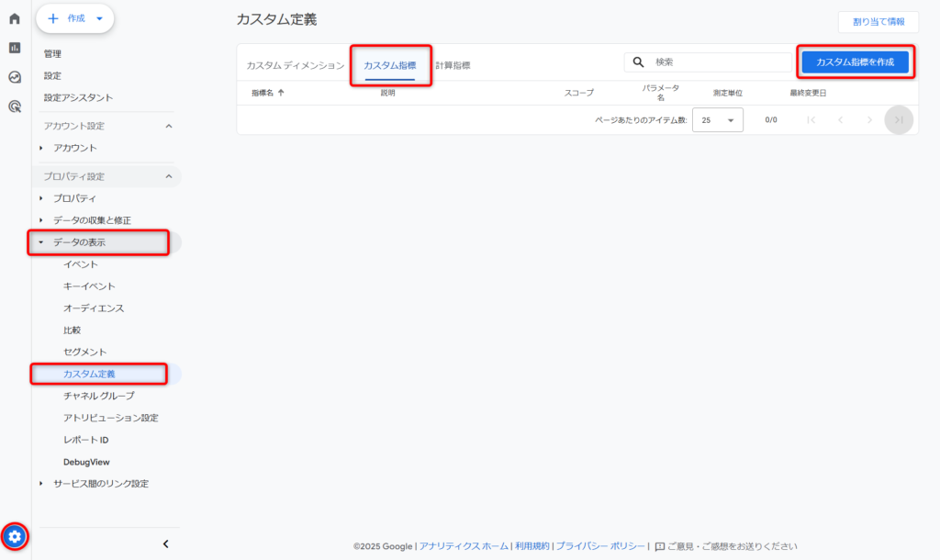Go to the last page of results
Image resolution: width=940 pixels, height=560 pixels.
[x=899, y=120]
